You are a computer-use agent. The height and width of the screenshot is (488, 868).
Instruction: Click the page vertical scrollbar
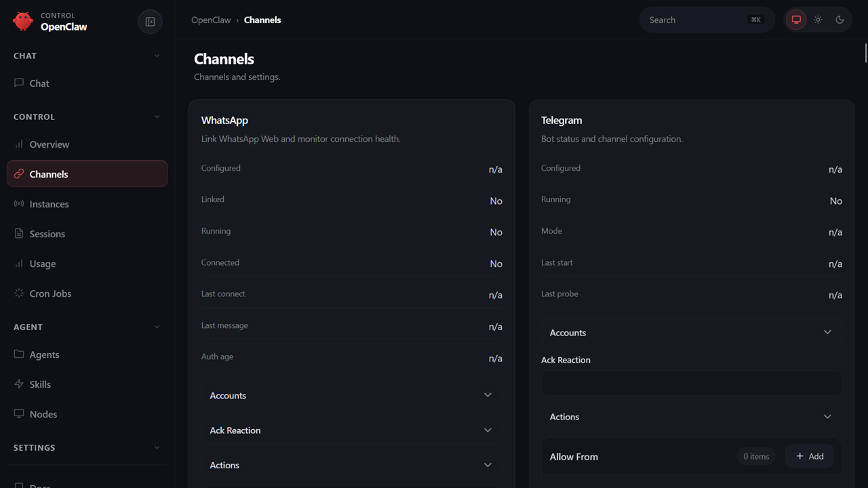[866, 53]
